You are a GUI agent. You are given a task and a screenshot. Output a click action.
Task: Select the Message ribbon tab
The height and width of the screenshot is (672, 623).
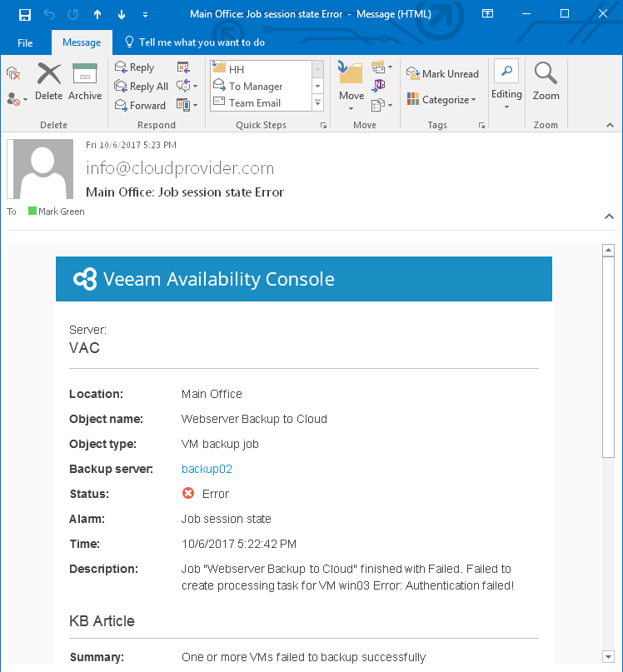tap(82, 42)
